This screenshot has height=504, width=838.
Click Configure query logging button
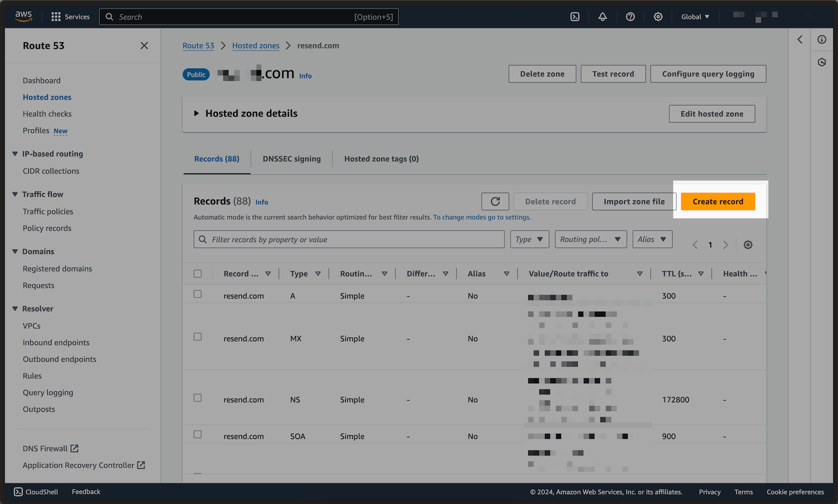click(x=708, y=74)
